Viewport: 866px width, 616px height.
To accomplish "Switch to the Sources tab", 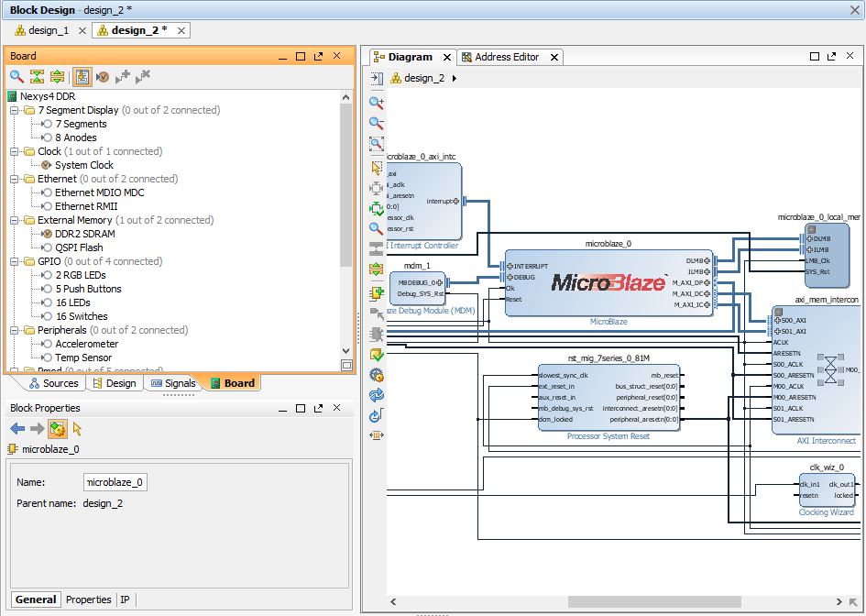I will tap(53, 383).
